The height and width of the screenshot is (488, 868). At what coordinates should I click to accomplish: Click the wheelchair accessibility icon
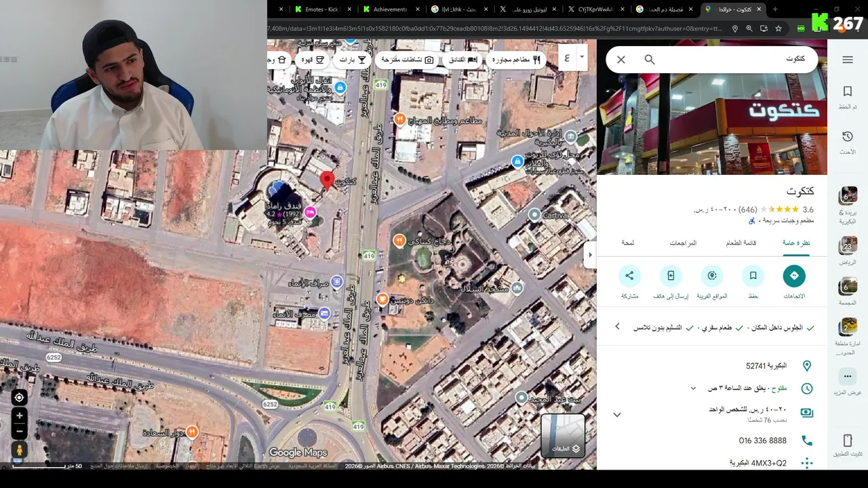(x=751, y=221)
